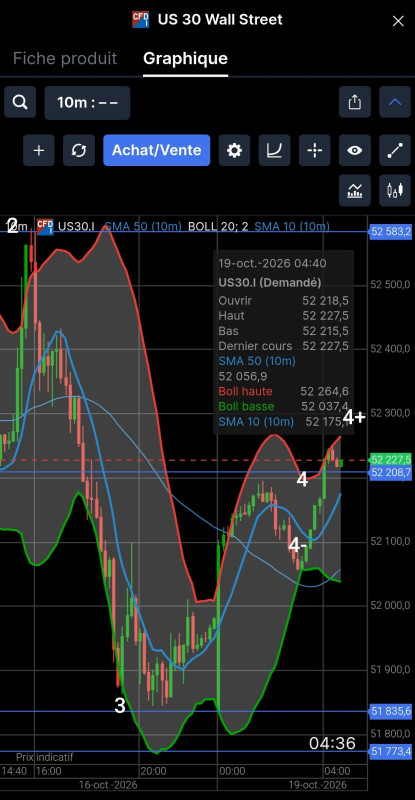Click the SMA 50 (10m) legend label
The image size is (415, 800).
pyautogui.click(x=144, y=226)
